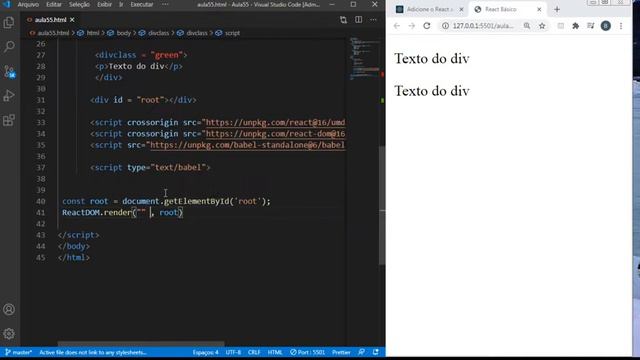Click the feedback icon in status bar
Viewport: 640px width, 360px height.
tap(361, 352)
